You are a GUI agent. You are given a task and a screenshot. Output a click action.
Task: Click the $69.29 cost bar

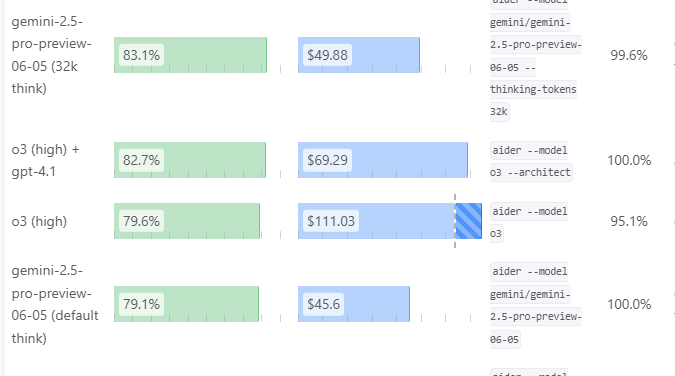click(x=383, y=160)
